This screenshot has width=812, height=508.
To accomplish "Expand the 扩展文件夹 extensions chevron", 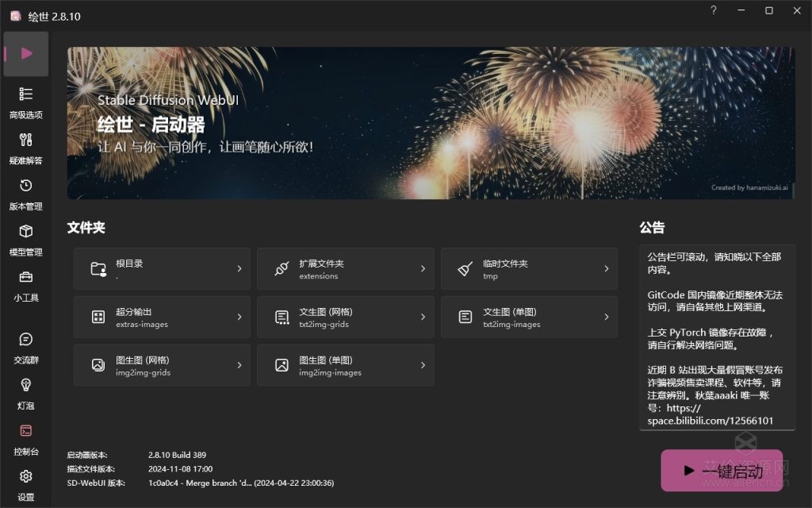I will 423,268.
